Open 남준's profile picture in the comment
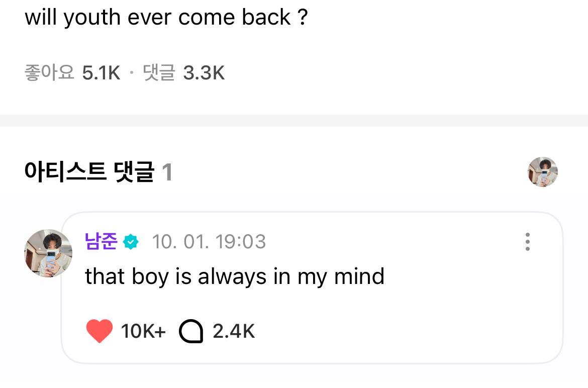The width and height of the screenshot is (588, 388). [48, 254]
